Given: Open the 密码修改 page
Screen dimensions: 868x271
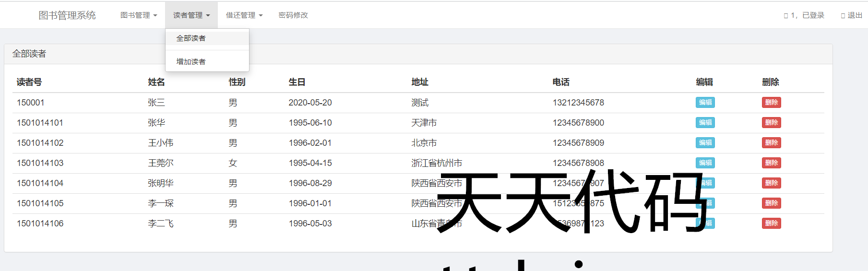Looking at the screenshot, I should 293,15.
